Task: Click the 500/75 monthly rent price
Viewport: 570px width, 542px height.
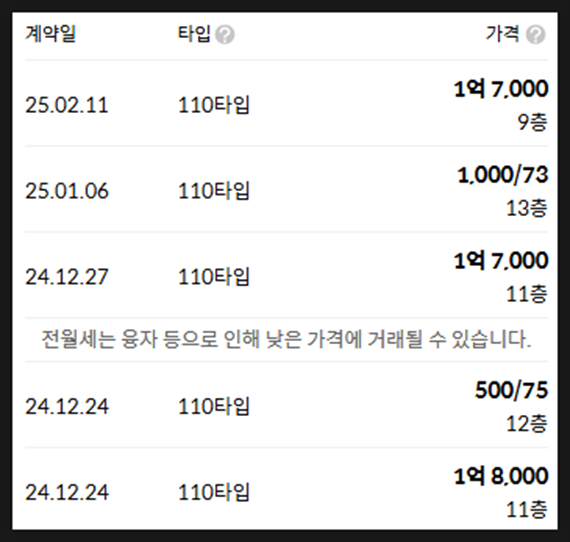Action: pos(511,390)
